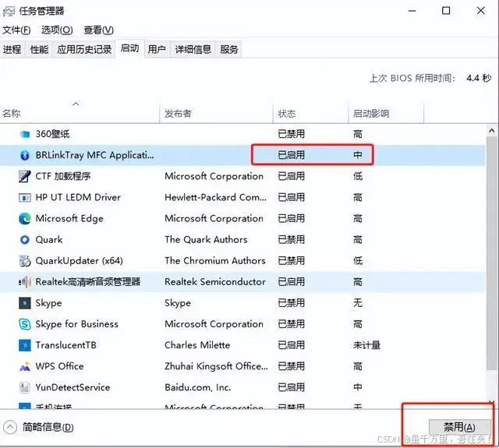Select the Skype row name
The image size is (499, 448).
(48, 303)
